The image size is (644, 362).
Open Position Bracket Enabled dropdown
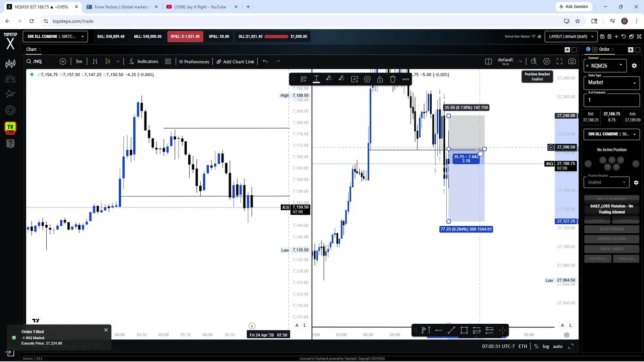607,182
